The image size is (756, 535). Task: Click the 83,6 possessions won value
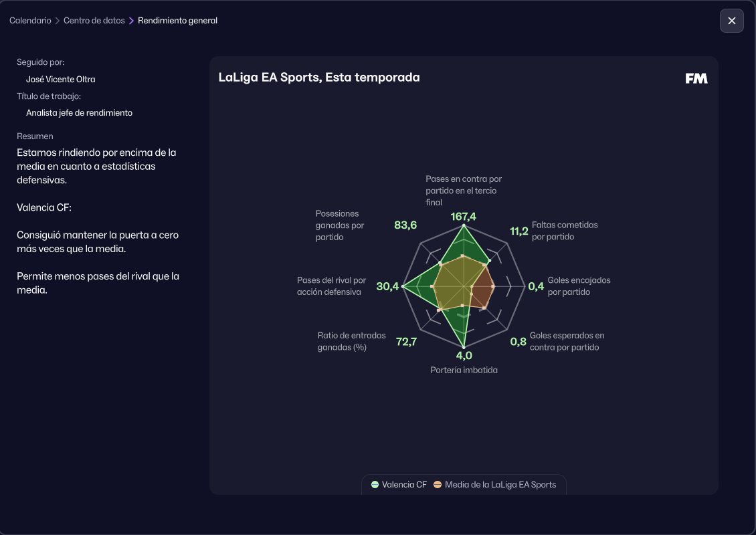click(405, 225)
